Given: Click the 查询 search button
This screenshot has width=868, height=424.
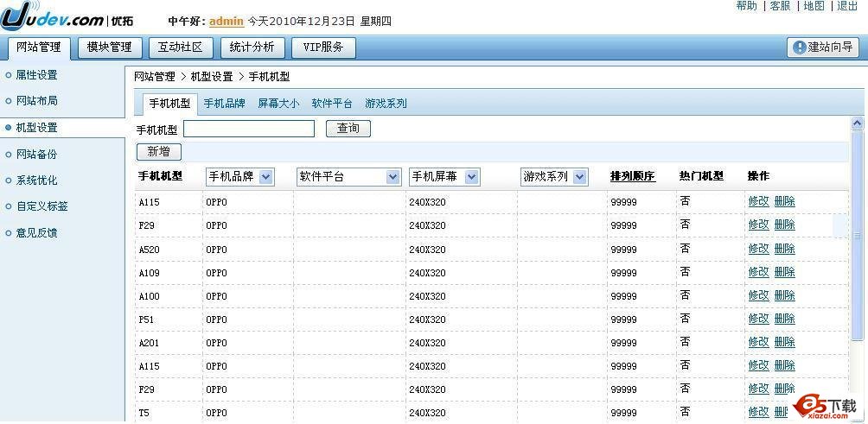Looking at the screenshot, I should (x=348, y=129).
